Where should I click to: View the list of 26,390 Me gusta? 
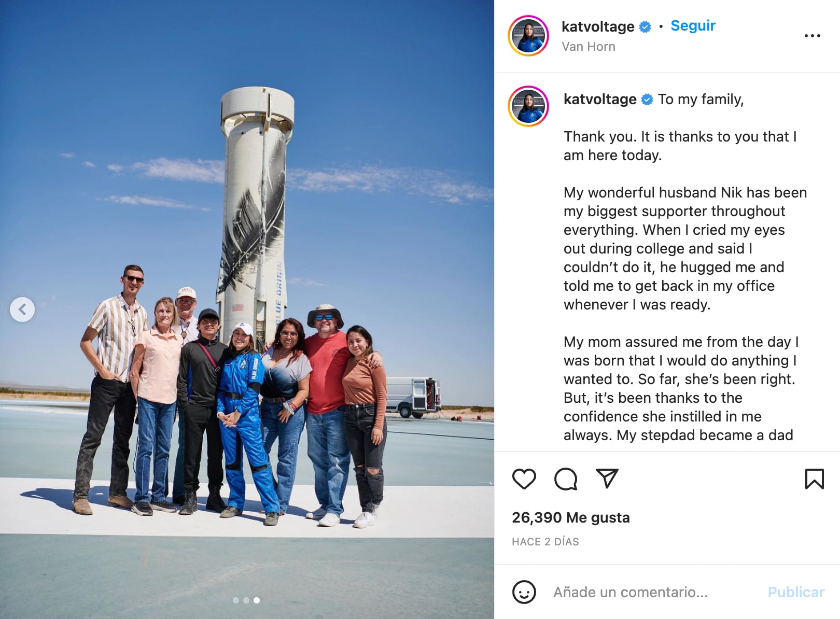point(571,517)
